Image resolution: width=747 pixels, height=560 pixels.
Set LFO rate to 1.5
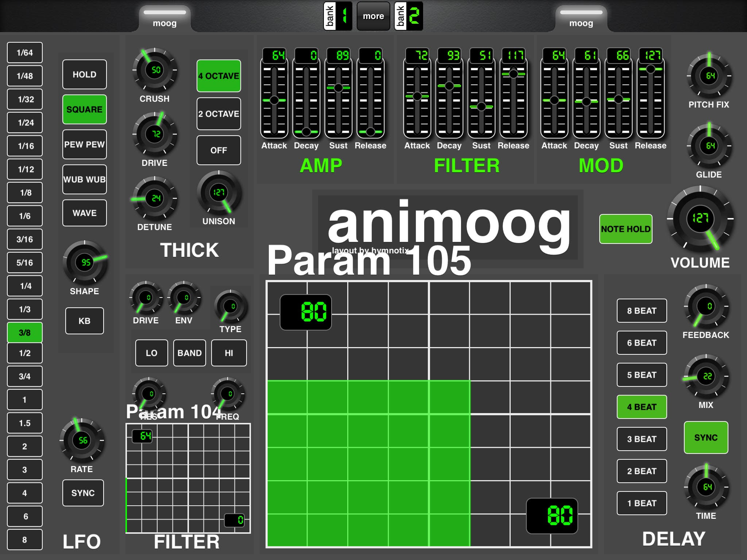click(x=25, y=423)
